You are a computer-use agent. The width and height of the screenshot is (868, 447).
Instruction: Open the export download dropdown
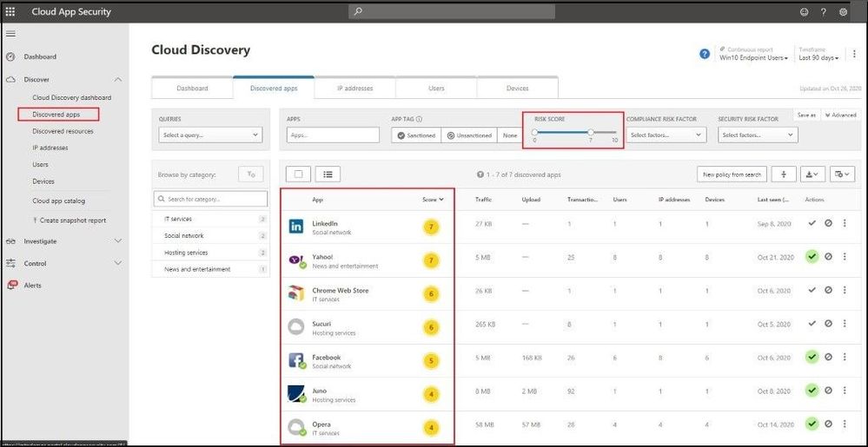click(x=813, y=174)
